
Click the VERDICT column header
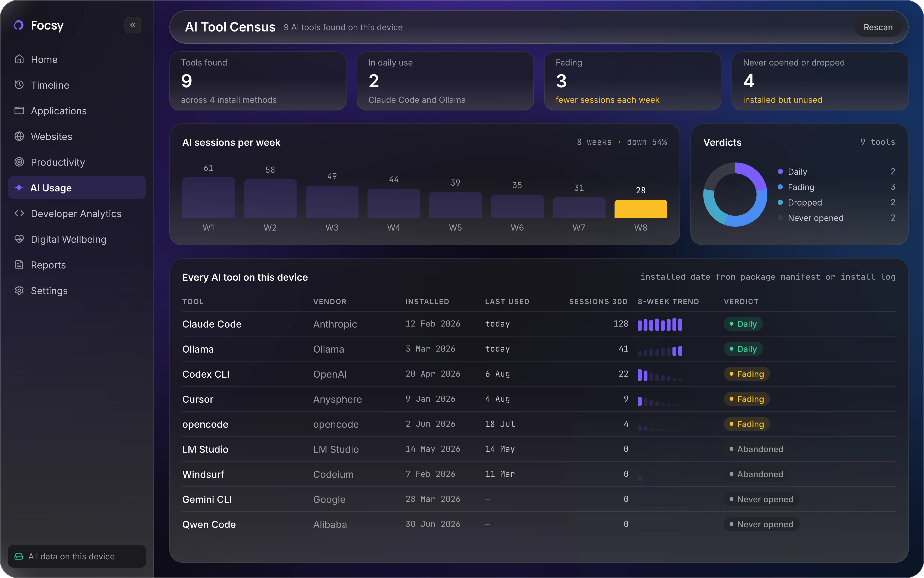click(741, 301)
